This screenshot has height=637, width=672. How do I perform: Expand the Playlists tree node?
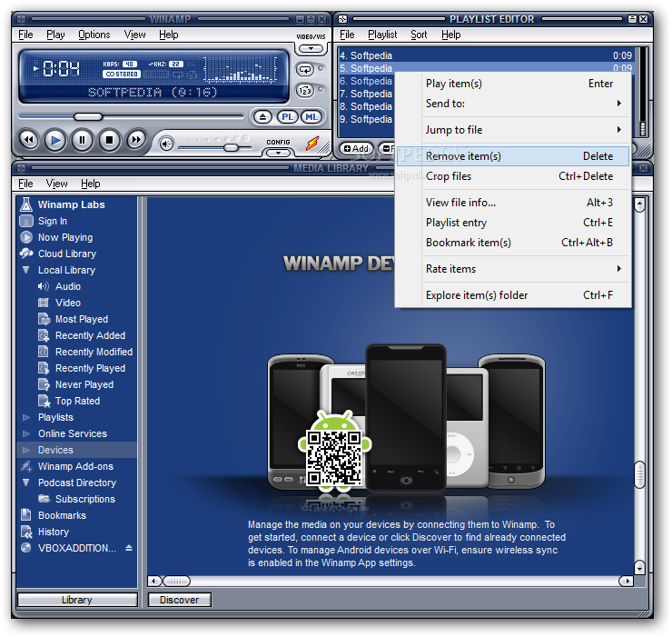26,417
